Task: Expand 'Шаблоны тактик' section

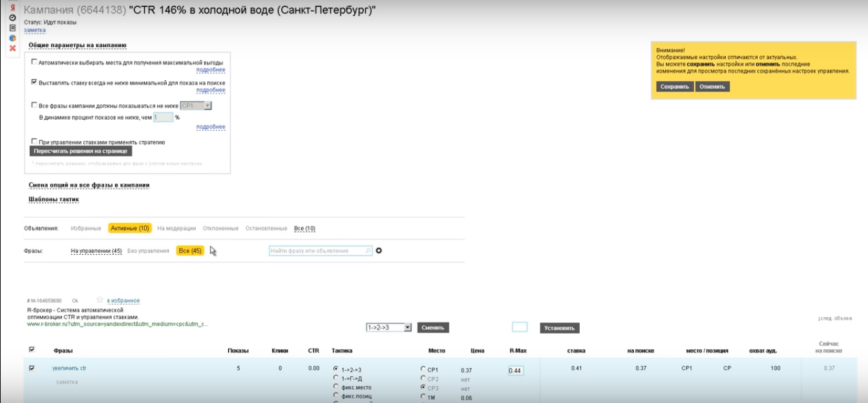Action: click(54, 199)
